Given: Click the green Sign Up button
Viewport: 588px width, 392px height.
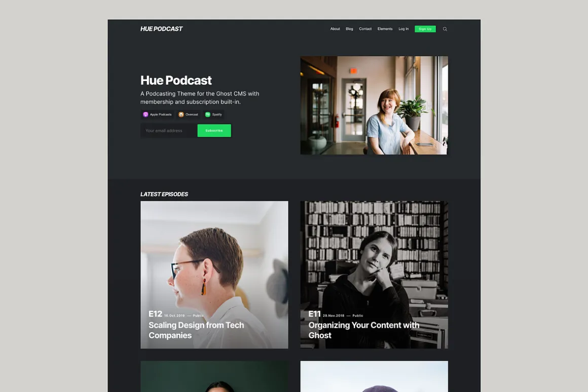Looking at the screenshot, I should (425, 29).
